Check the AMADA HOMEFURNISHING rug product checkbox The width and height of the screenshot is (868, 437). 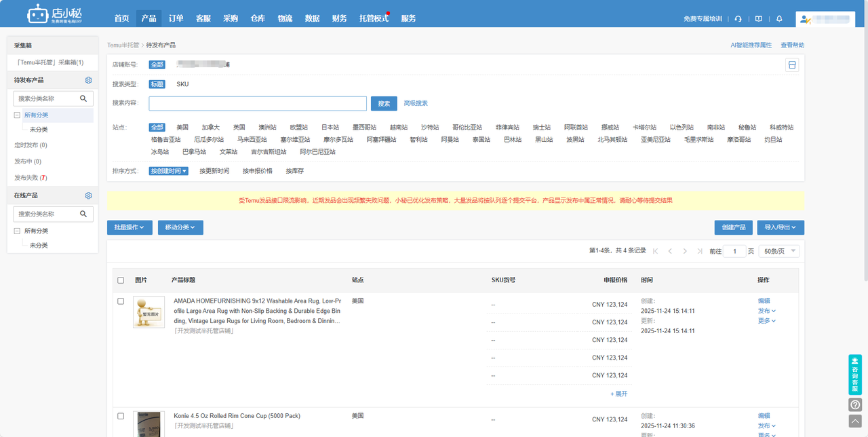tap(121, 301)
